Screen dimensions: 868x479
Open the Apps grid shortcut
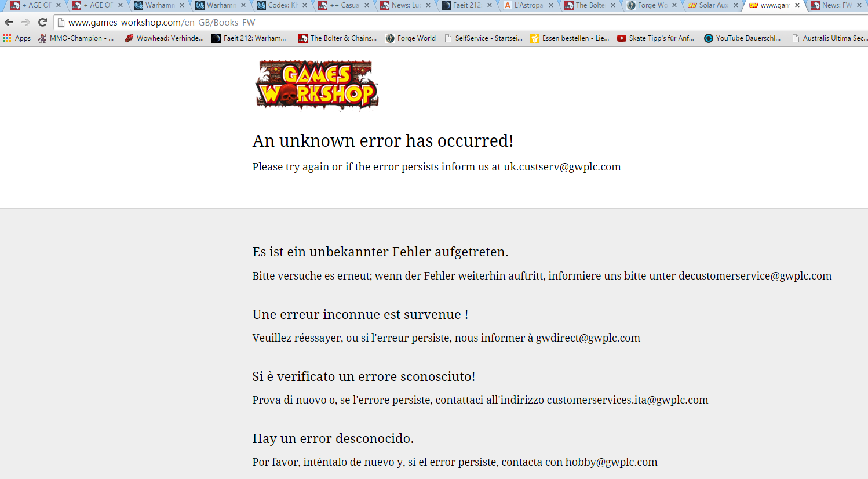click(17, 38)
